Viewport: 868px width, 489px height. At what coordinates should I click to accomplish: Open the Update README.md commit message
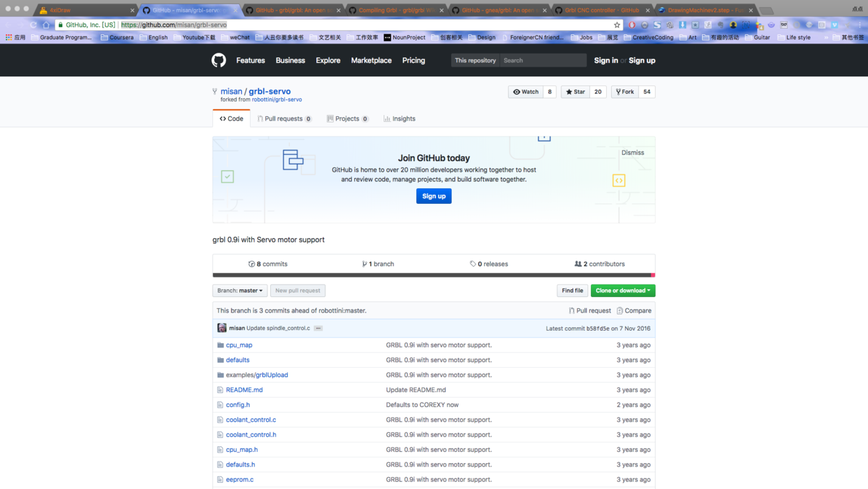[x=416, y=390]
